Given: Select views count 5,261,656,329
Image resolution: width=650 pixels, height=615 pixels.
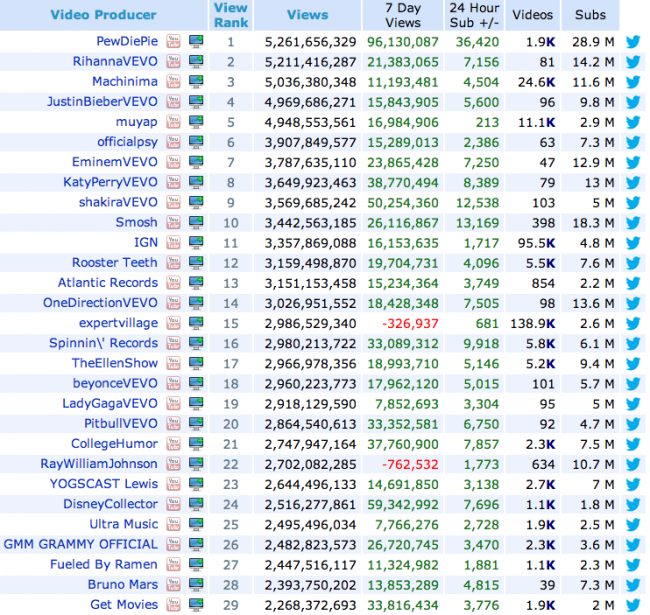Looking at the screenshot, I should pyautogui.click(x=310, y=42).
